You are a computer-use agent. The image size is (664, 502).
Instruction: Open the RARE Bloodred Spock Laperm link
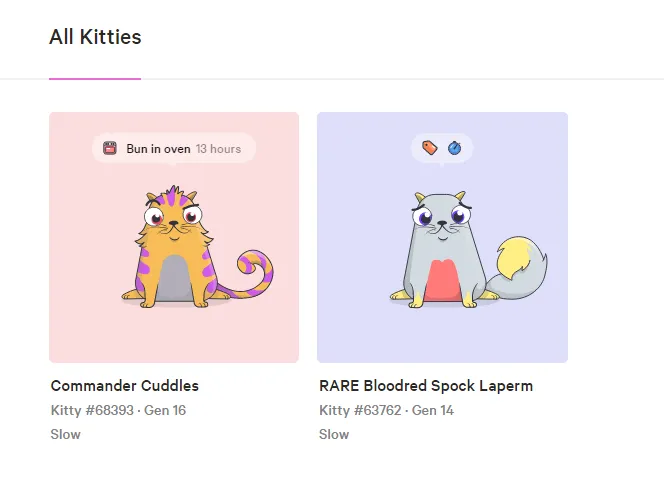(426, 386)
